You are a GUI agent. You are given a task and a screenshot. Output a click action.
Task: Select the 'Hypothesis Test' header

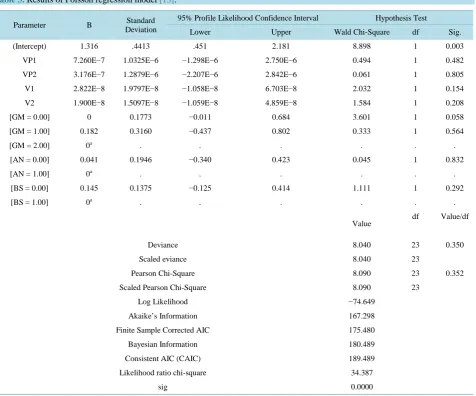tap(401, 18)
